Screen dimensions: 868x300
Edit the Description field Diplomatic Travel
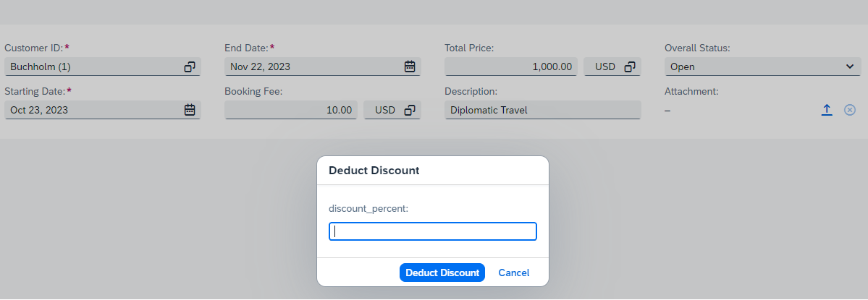pyautogui.click(x=543, y=110)
